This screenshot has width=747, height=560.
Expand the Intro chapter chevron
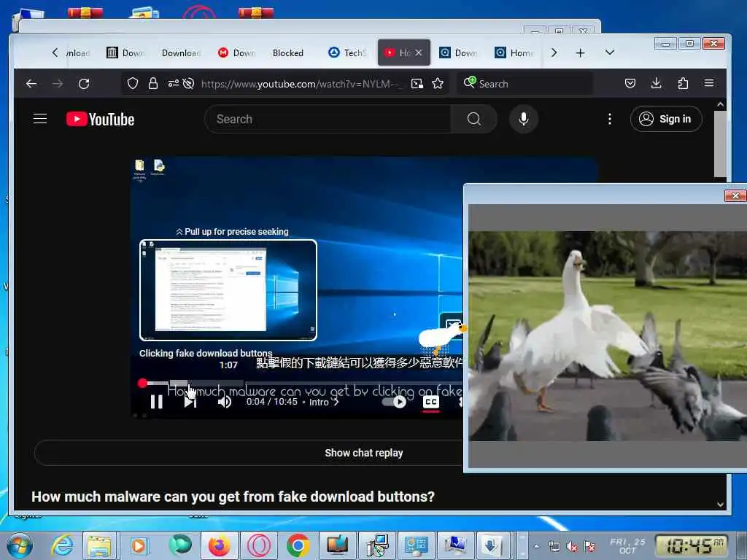(336, 402)
